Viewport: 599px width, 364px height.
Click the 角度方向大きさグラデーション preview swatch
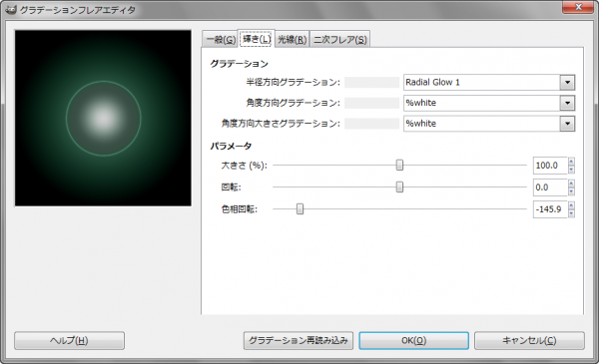[x=371, y=124]
